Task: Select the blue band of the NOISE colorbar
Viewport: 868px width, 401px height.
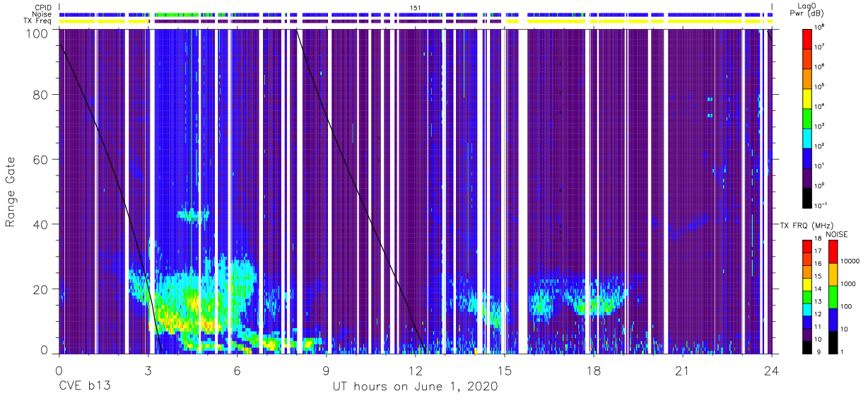Action: pos(833,320)
